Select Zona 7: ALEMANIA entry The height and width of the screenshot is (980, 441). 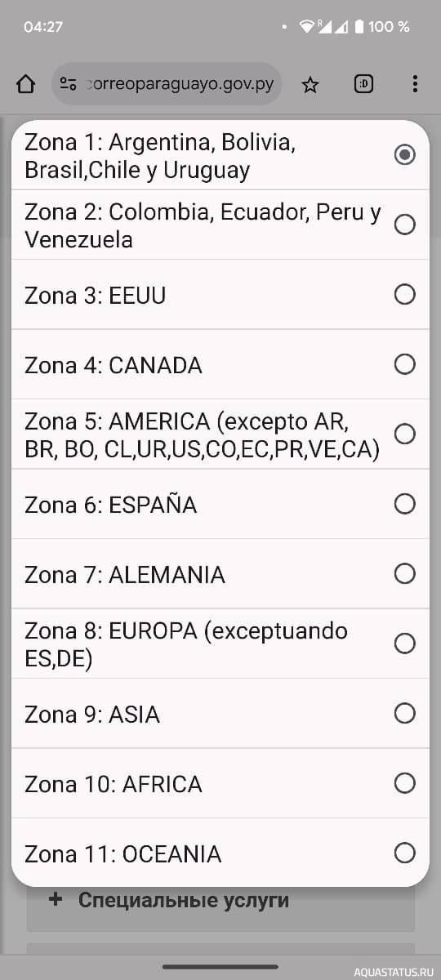coord(220,573)
